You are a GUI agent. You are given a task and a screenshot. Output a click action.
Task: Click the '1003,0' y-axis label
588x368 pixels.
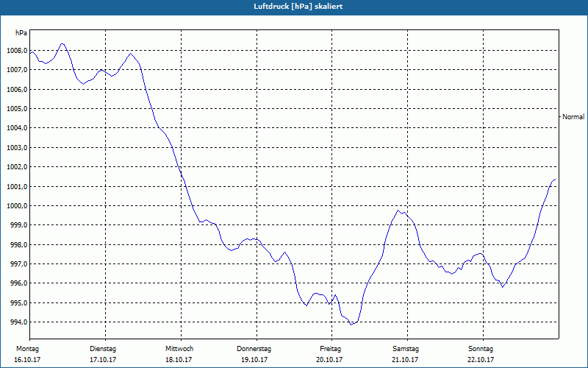tap(17, 148)
